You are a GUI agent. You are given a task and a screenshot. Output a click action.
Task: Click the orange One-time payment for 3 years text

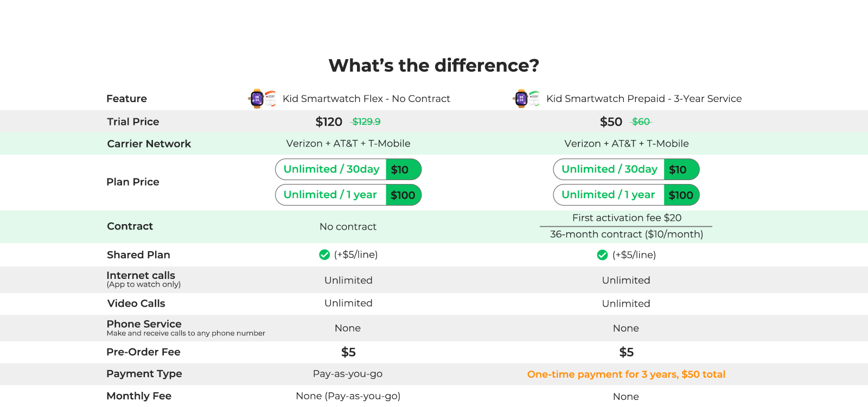(x=626, y=374)
